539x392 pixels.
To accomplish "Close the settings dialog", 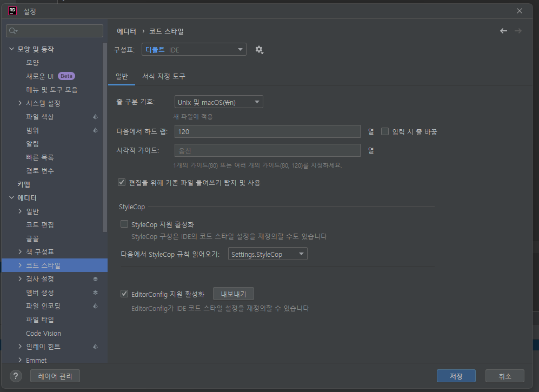I will (x=520, y=11).
